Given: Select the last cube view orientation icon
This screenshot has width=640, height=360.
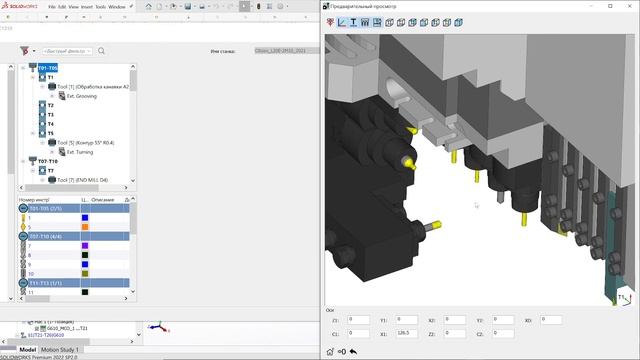Looking at the screenshot, I should (x=458, y=23).
